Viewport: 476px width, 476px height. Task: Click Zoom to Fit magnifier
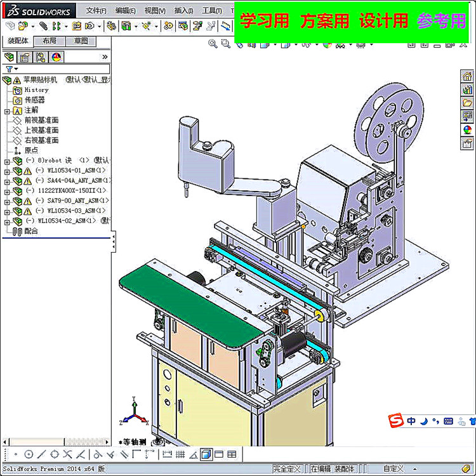click(213, 44)
